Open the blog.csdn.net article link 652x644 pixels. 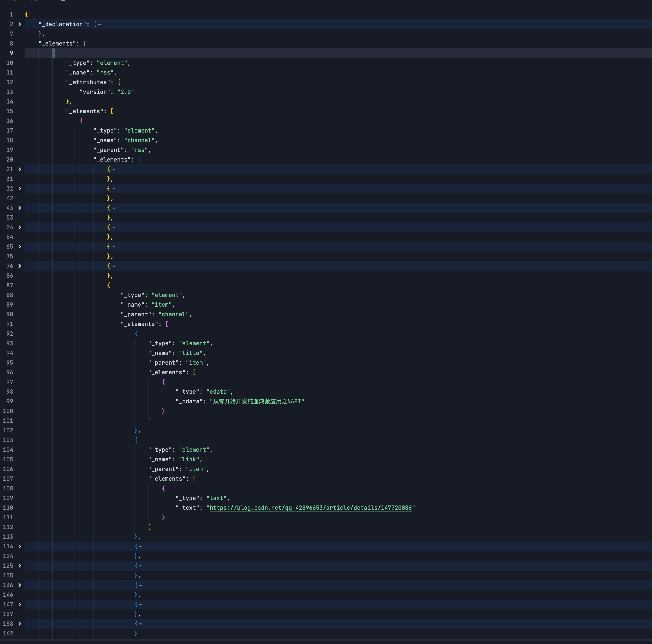pyautogui.click(x=310, y=508)
